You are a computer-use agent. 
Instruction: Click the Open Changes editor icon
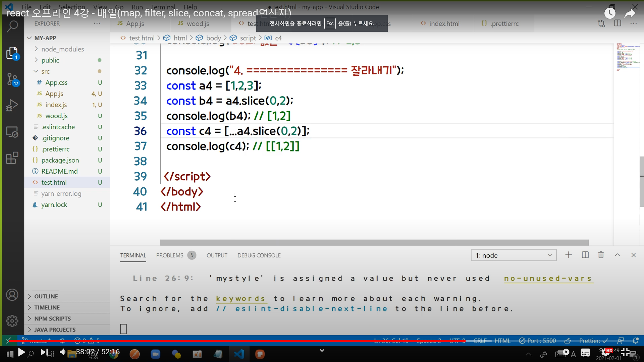pos(601,23)
